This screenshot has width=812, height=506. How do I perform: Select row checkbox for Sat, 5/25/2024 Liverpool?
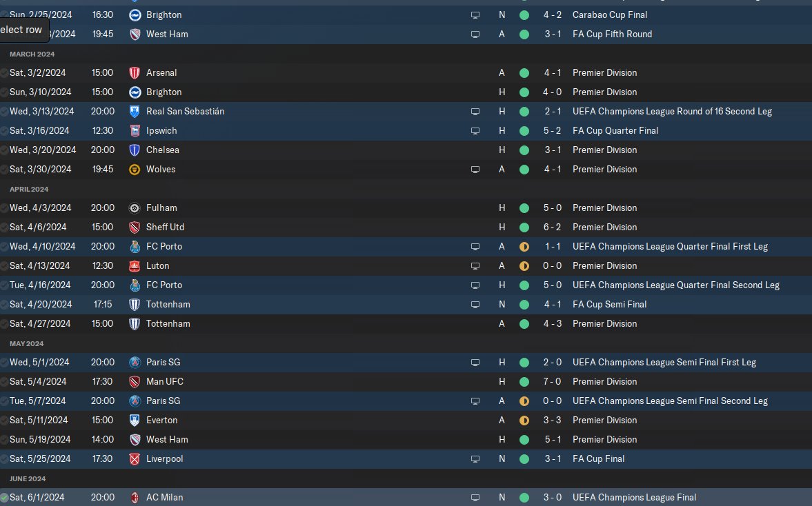point(4,459)
